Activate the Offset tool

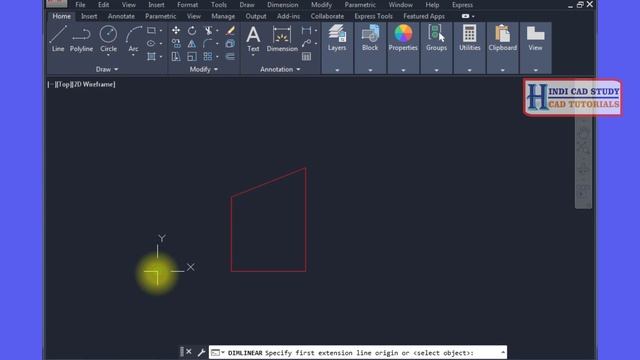[x=230, y=56]
